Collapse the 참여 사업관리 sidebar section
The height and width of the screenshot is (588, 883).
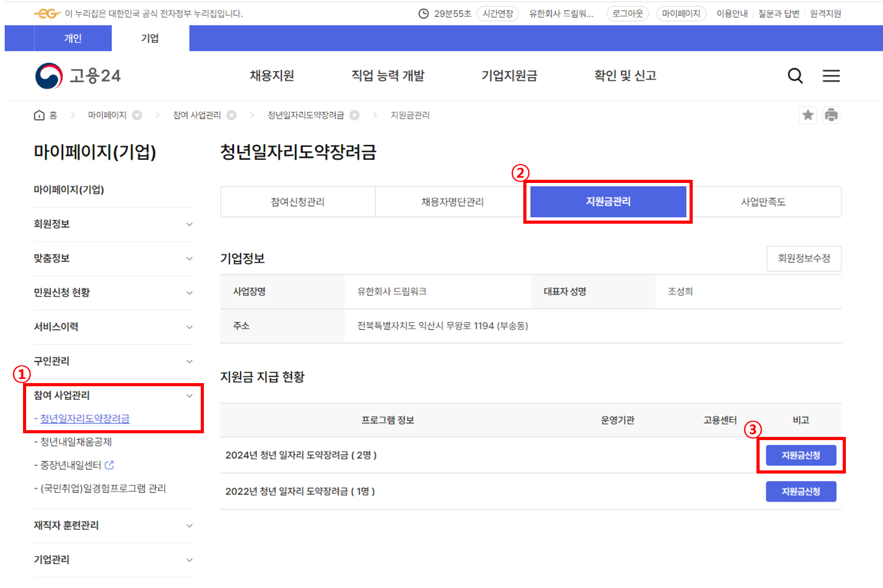tap(114, 395)
